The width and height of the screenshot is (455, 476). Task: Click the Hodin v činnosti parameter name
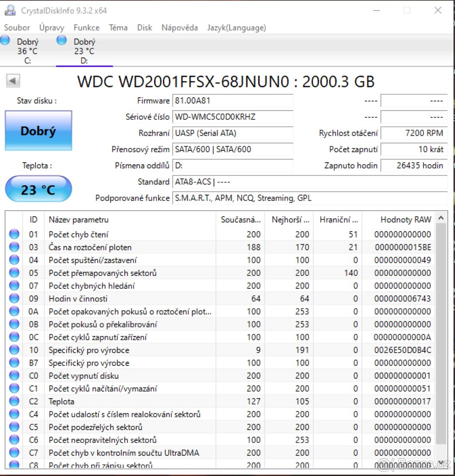tap(78, 299)
